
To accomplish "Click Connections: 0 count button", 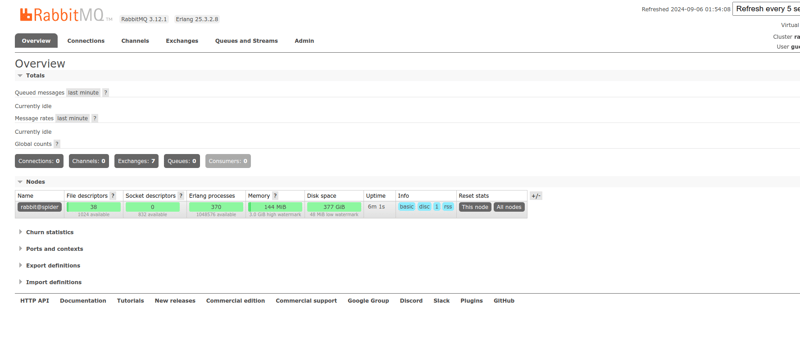I will [x=39, y=161].
